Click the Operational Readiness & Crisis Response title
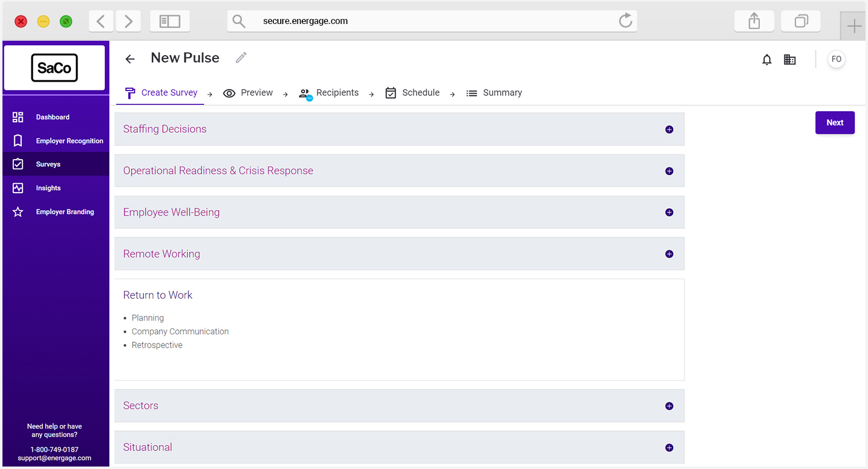Screen dimensions: 868x469 point(218,171)
